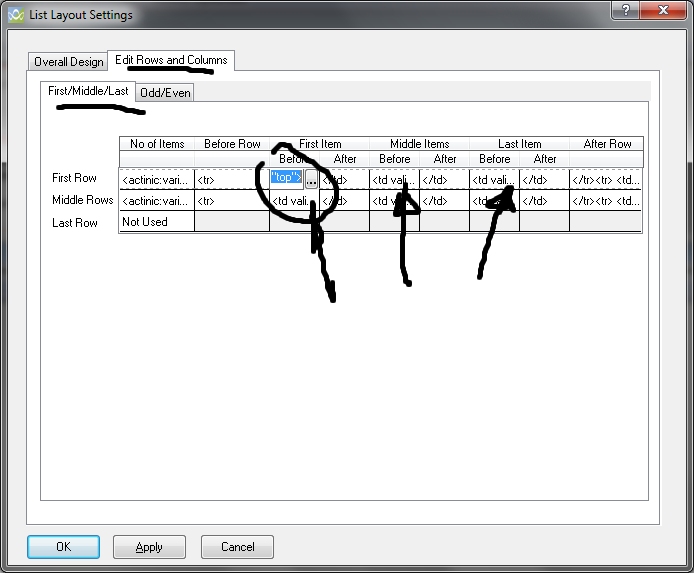Click Middle Rows, Before Row cell
The width and height of the screenshot is (694, 573).
tap(231, 201)
